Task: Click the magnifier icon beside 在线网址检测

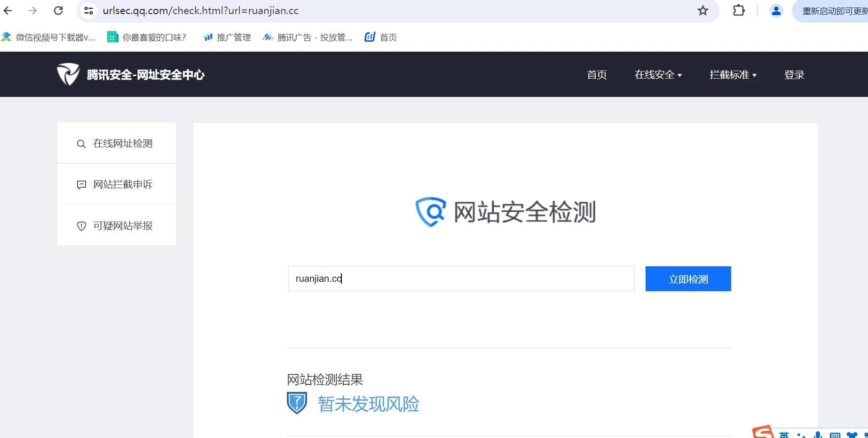Action: 81,144
